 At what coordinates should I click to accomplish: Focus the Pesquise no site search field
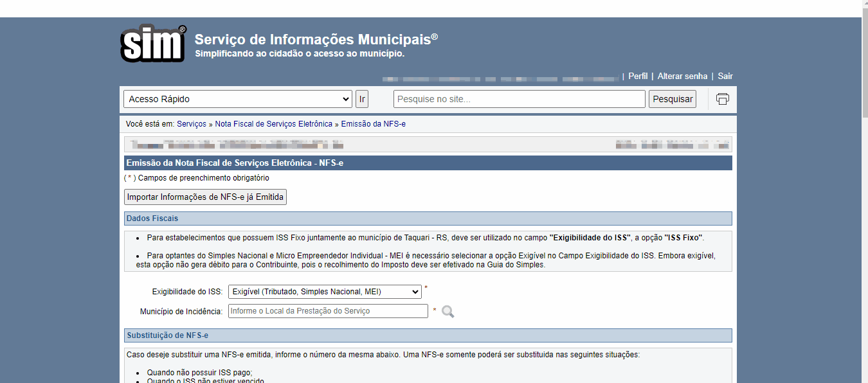519,99
